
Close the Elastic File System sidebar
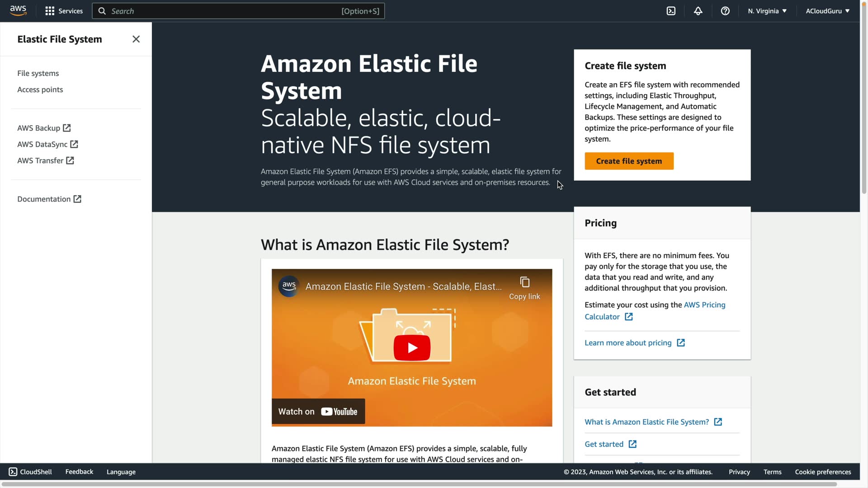[136, 39]
